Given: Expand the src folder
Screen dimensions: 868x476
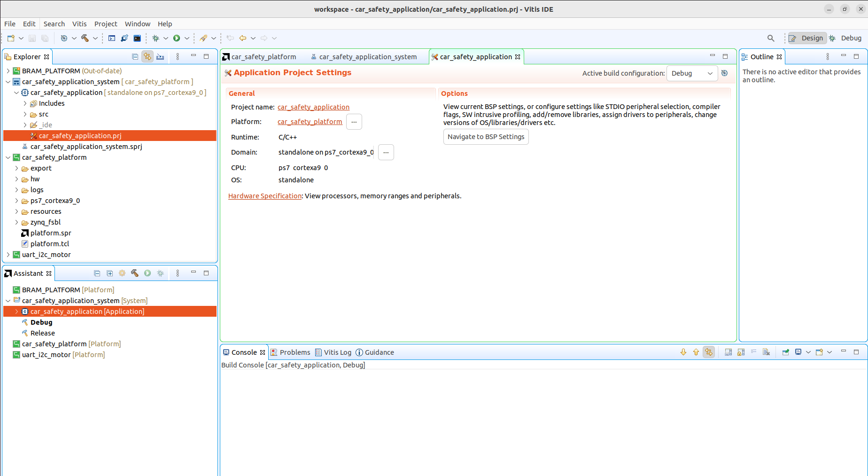Looking at the screenshot, I should [x=25, y=114].
